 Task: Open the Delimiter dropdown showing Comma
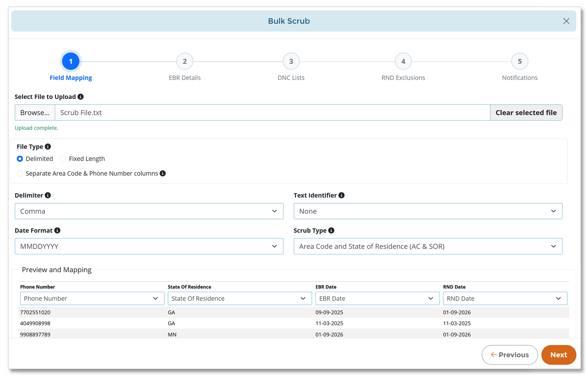[x=149, y=211]
